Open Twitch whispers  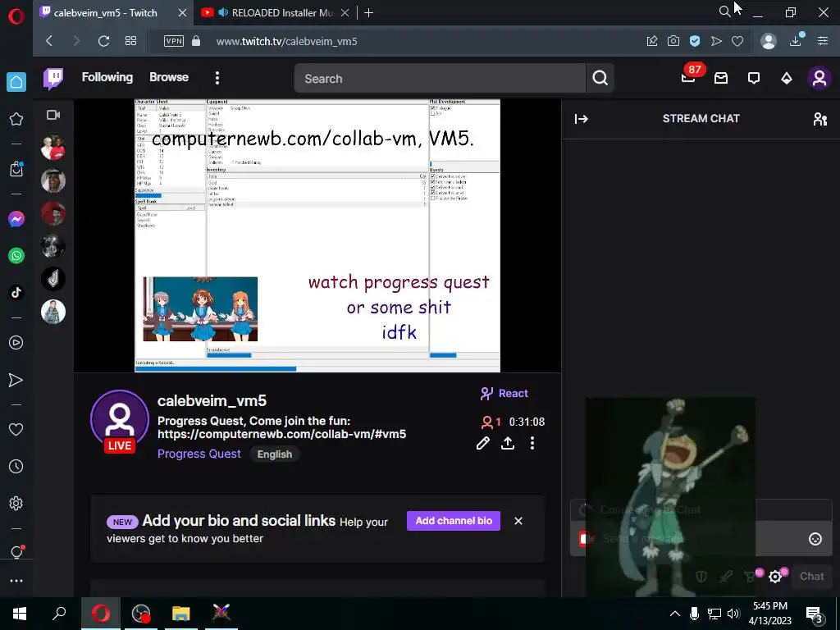(x=754, y=78)
